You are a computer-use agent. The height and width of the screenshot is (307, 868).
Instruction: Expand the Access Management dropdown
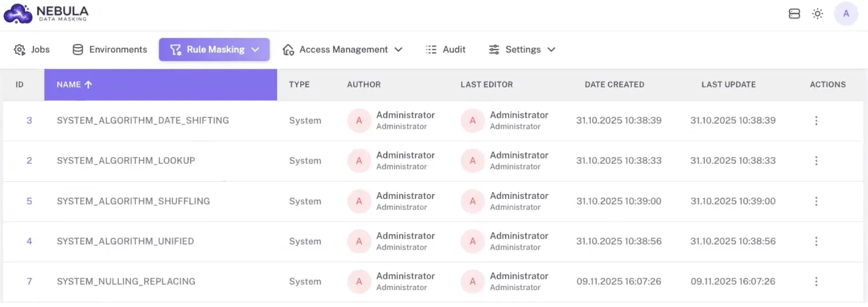(343, 49)
